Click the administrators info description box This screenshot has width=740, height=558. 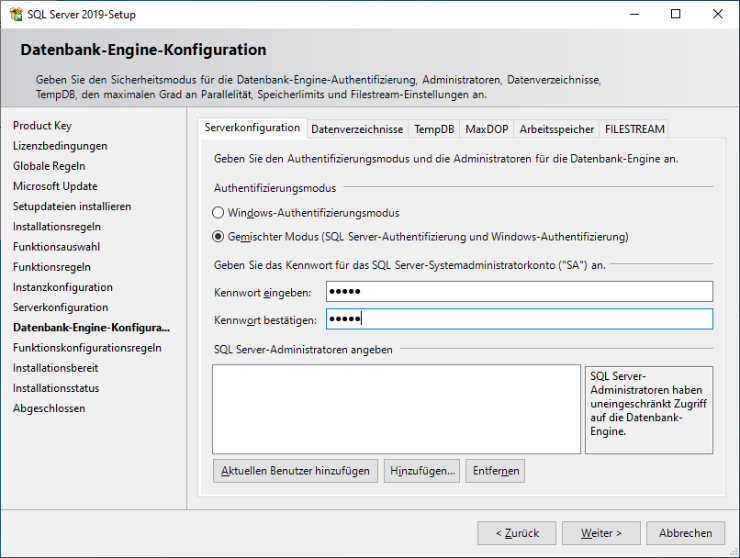point(649,410)
